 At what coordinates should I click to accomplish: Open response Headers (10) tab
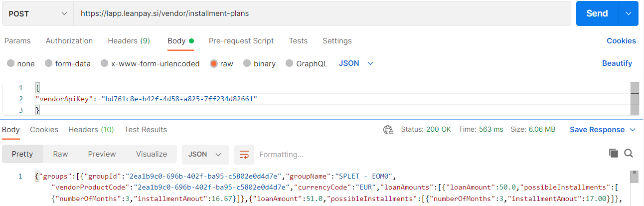pos(91,130)
